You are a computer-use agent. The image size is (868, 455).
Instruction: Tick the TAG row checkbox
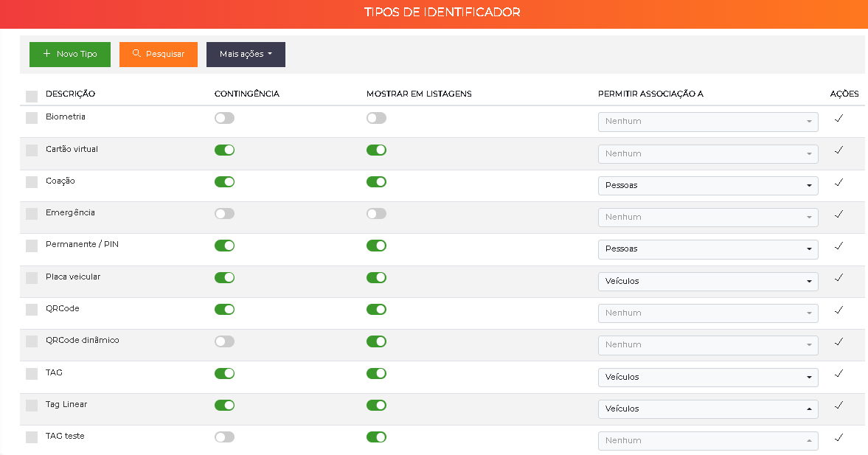[x=32, y=374]
